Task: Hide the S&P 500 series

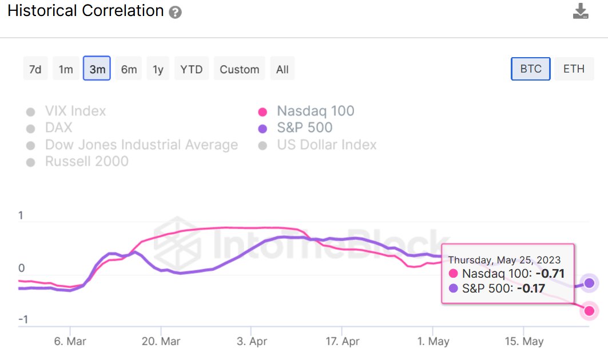Action: (x=304, y=128)
